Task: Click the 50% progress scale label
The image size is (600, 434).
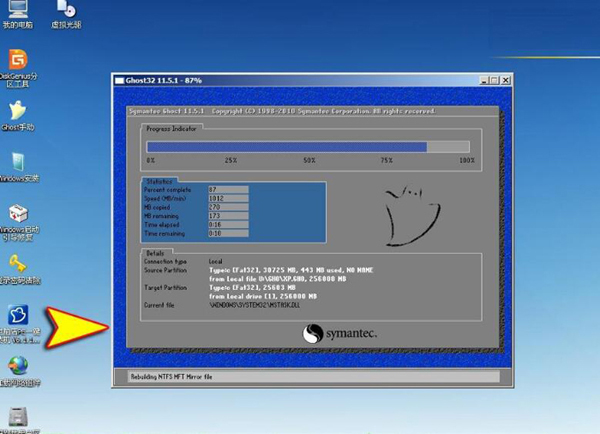Action: 309,160
